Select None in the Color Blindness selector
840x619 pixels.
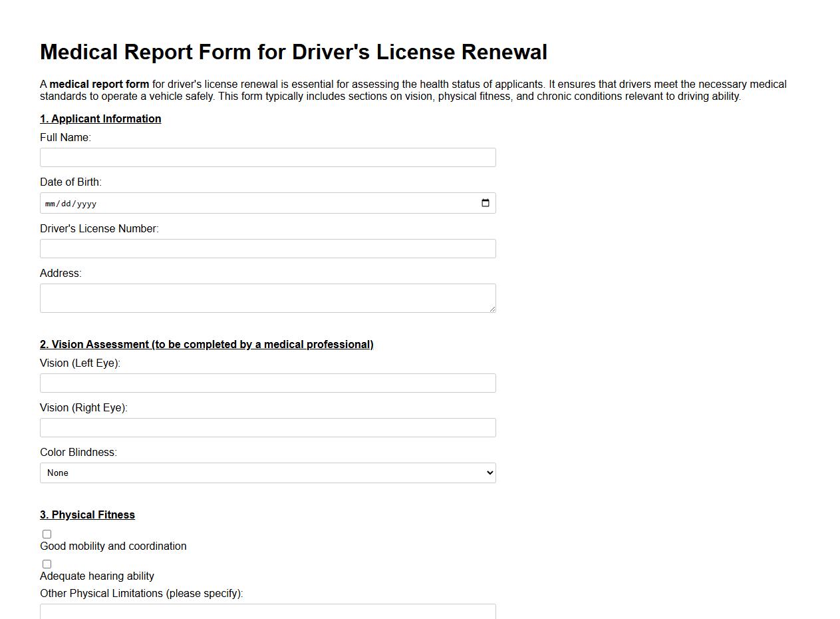267,473
